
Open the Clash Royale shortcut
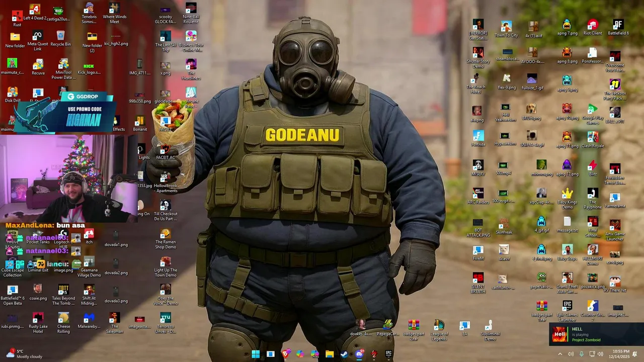click(593, 140)
